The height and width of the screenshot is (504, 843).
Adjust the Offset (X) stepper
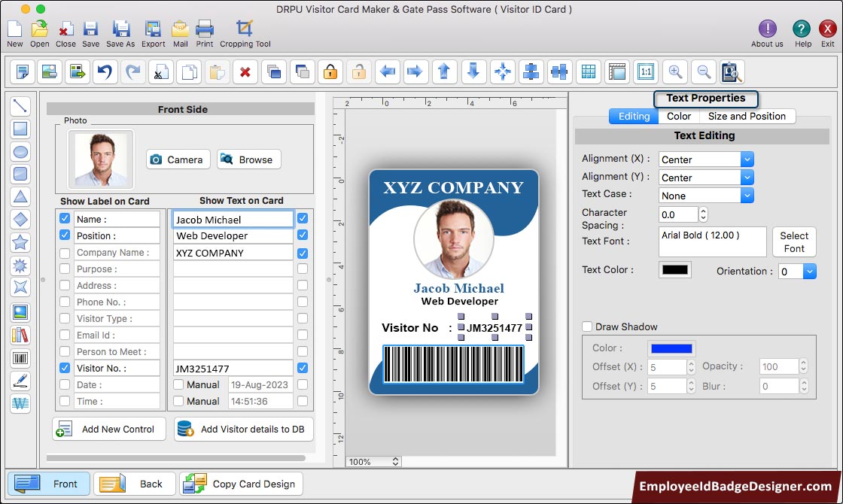click(x=692, y=367)
